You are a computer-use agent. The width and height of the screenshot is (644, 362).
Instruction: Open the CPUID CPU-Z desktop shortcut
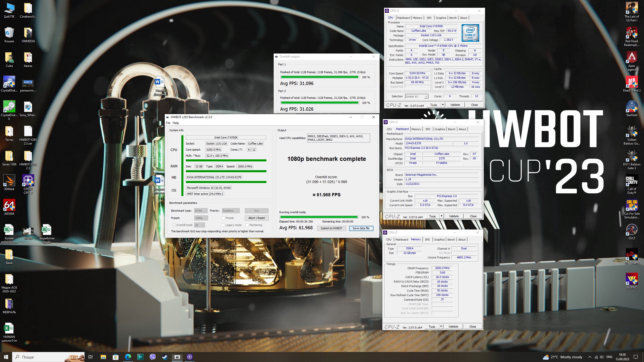28,184
